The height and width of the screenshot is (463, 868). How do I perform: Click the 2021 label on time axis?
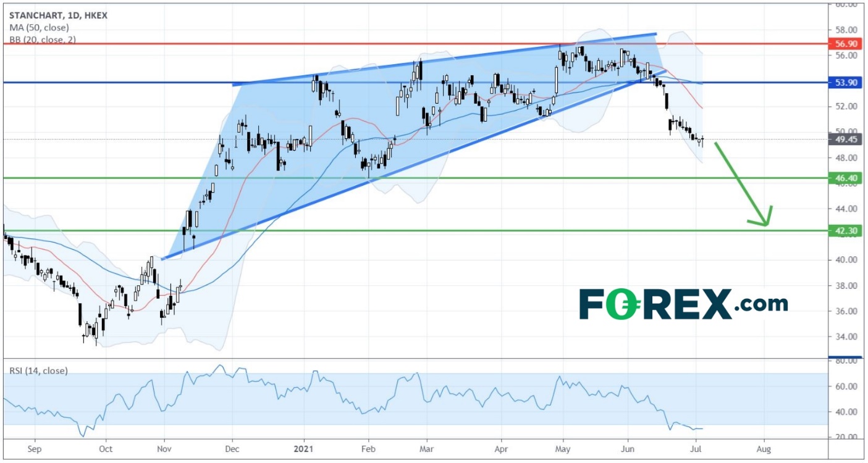(303, 448)
